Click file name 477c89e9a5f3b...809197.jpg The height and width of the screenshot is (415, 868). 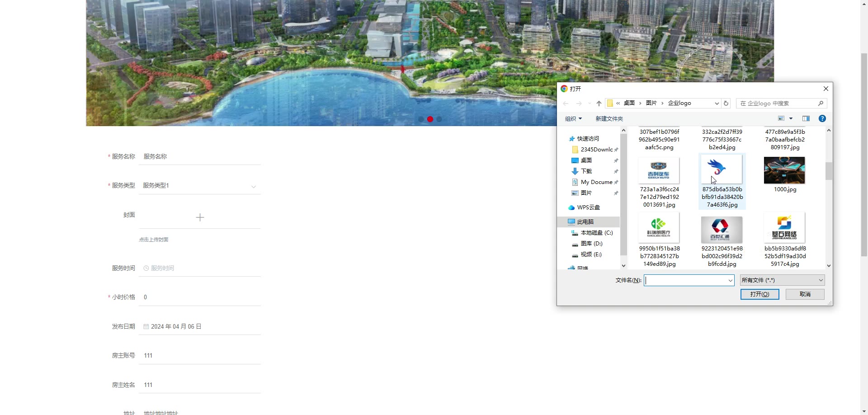pos(785,140)
